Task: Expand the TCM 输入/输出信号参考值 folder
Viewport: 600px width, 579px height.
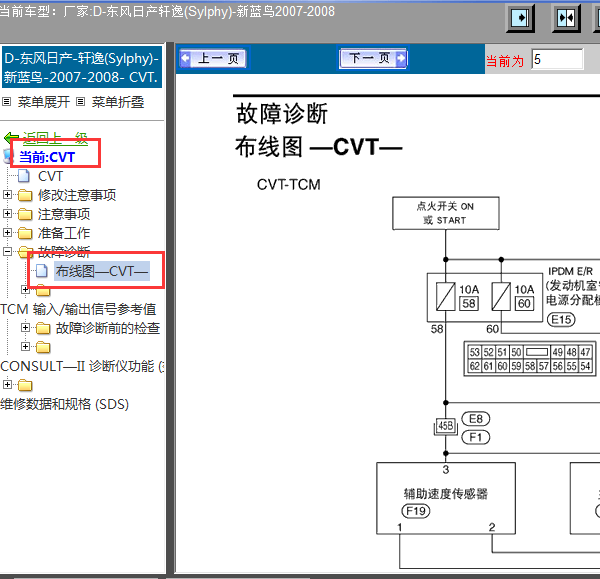Action: pos(25,290)
